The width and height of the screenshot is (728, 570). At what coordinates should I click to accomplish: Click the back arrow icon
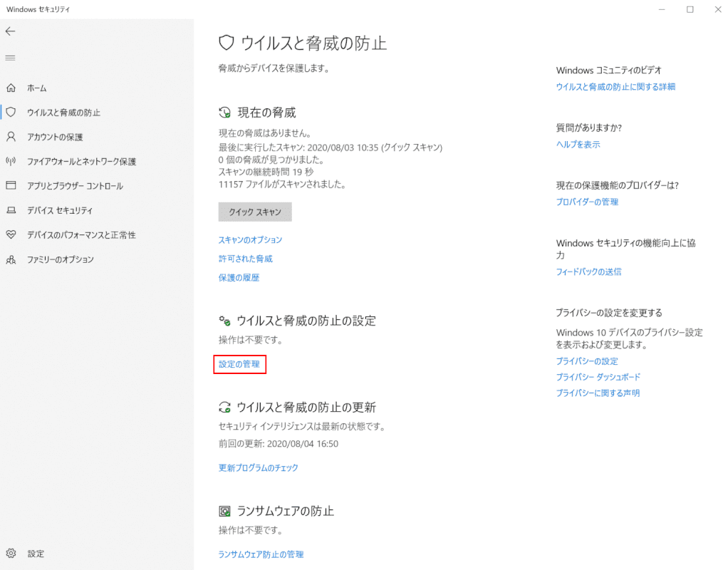[10, 31]
